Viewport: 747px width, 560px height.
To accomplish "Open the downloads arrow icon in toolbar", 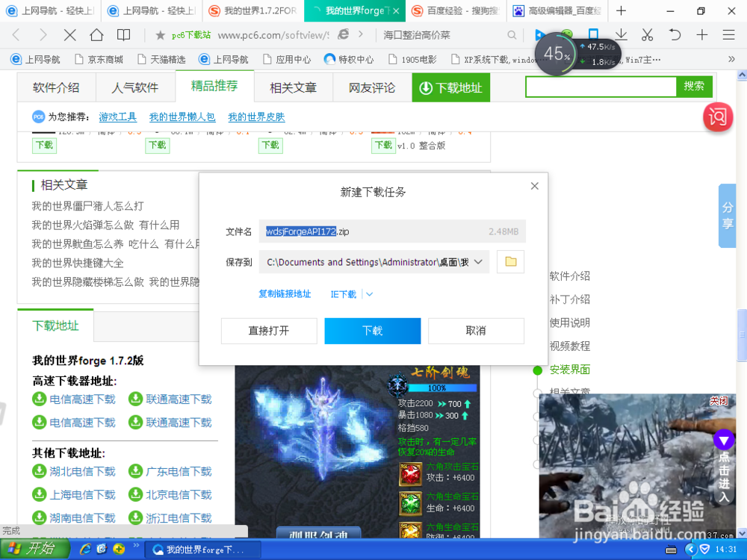I will coord(621,34).
